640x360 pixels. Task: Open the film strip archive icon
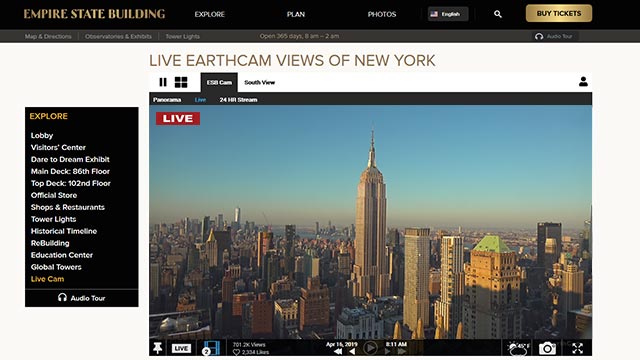coord(211,348)
